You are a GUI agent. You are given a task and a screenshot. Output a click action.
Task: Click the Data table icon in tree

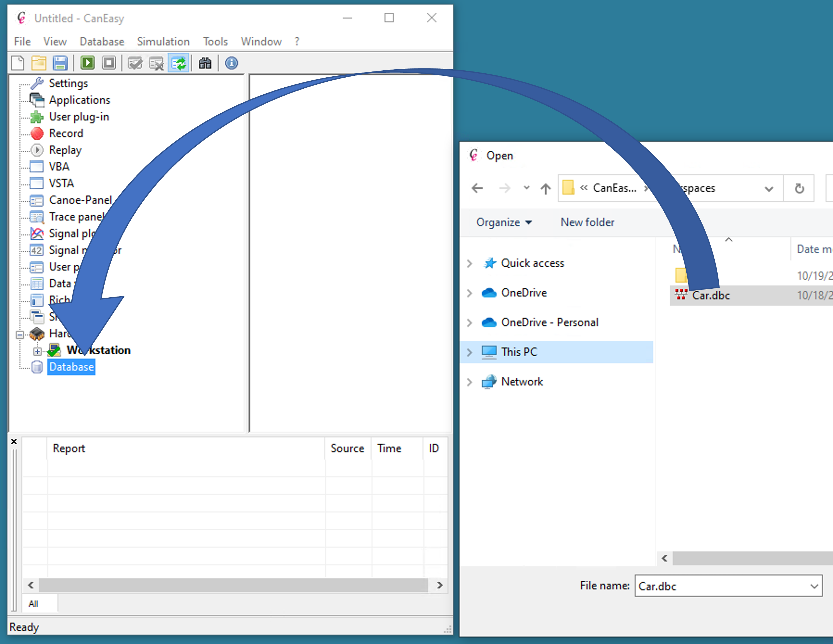pyautogui.click(x=37, y=283)
